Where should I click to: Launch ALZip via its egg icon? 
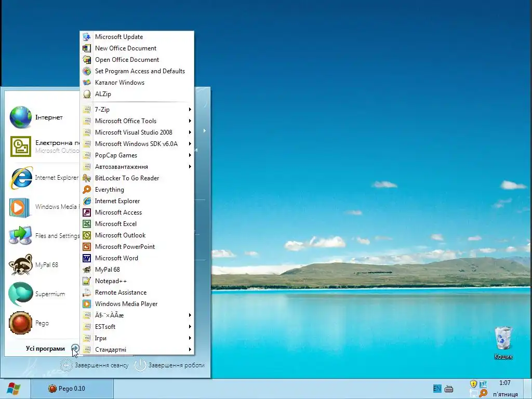click(x=87, y=94)
